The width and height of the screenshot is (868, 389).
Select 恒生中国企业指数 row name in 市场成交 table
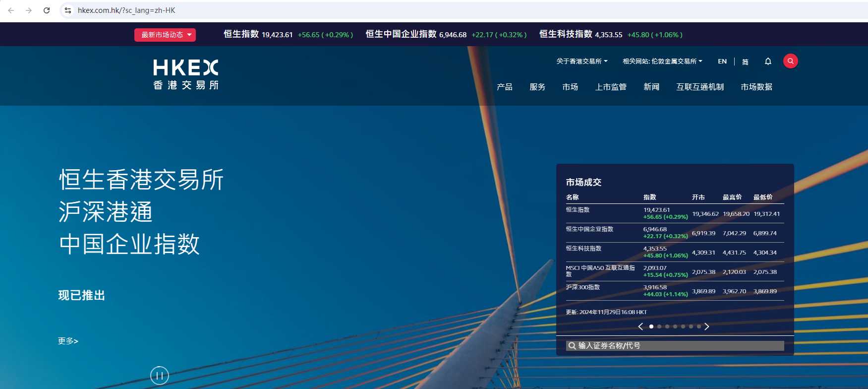(589, 229)
